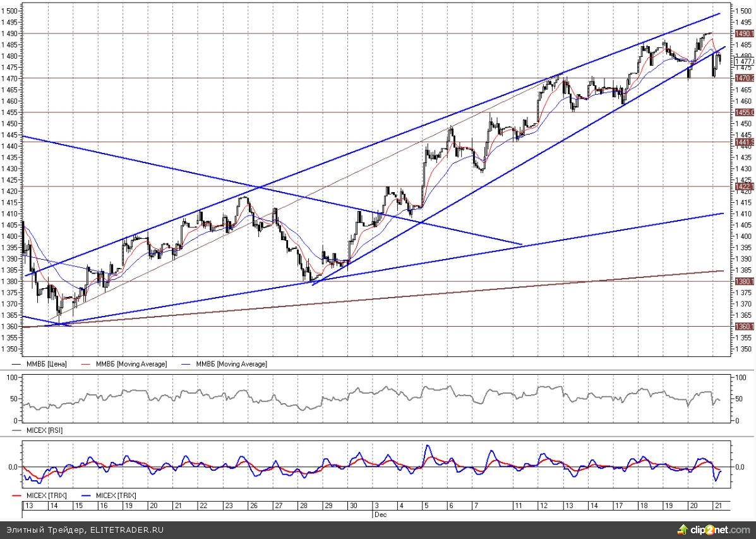Click the MICEX [RSI] legend label
Image resolution: width=756 pixels, height=539 pixels.
44,430
